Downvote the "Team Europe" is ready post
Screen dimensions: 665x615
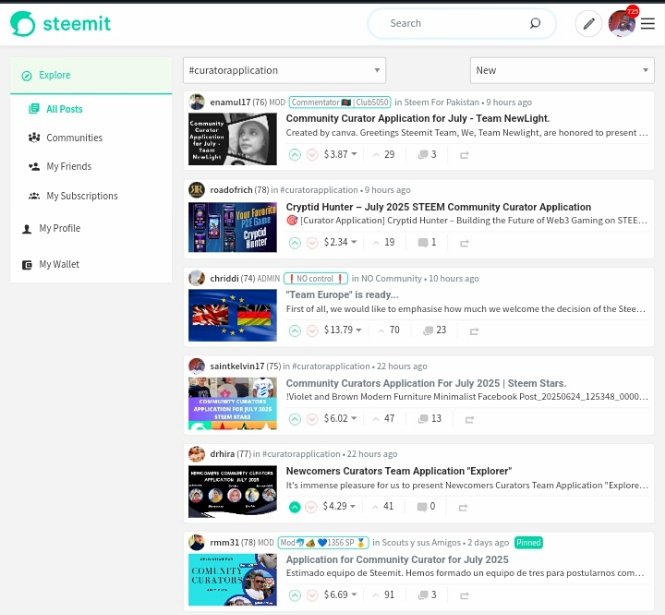[x=312, y=330]
